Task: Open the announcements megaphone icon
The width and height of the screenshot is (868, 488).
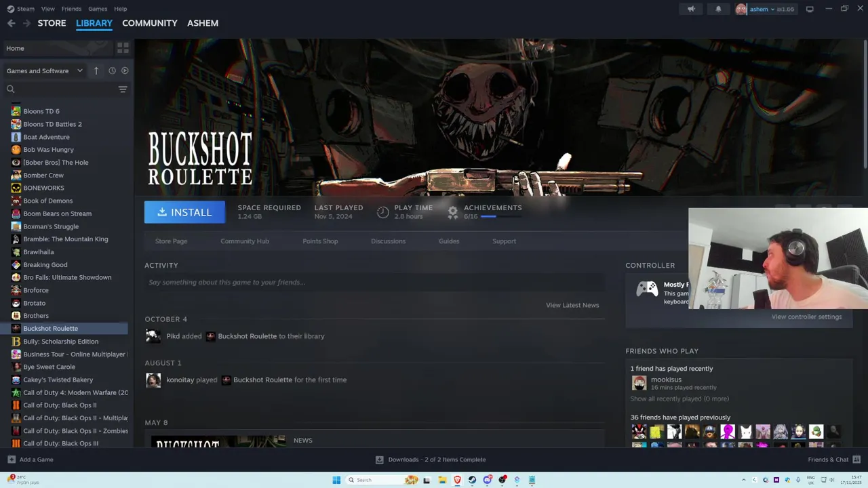Action: [x=691, y=9]
